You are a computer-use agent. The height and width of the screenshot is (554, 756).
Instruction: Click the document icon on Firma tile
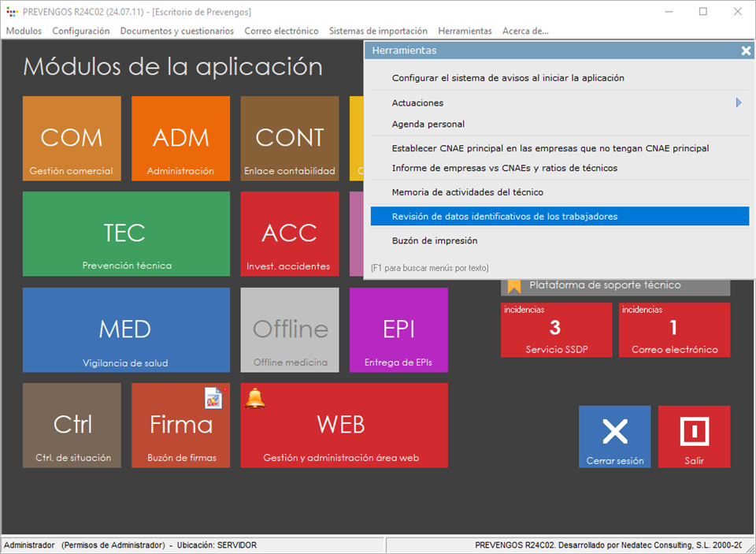pos(214,398)
